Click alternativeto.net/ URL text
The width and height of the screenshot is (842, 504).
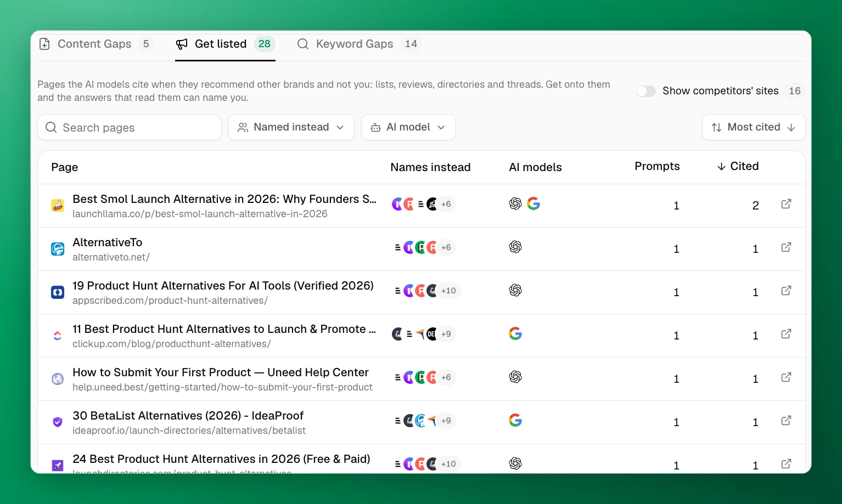(111, 257)
